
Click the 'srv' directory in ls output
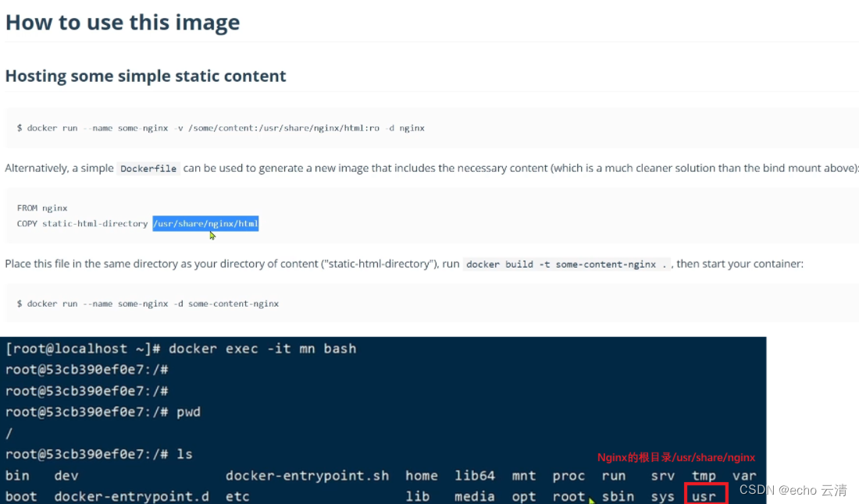pos(663,476)
